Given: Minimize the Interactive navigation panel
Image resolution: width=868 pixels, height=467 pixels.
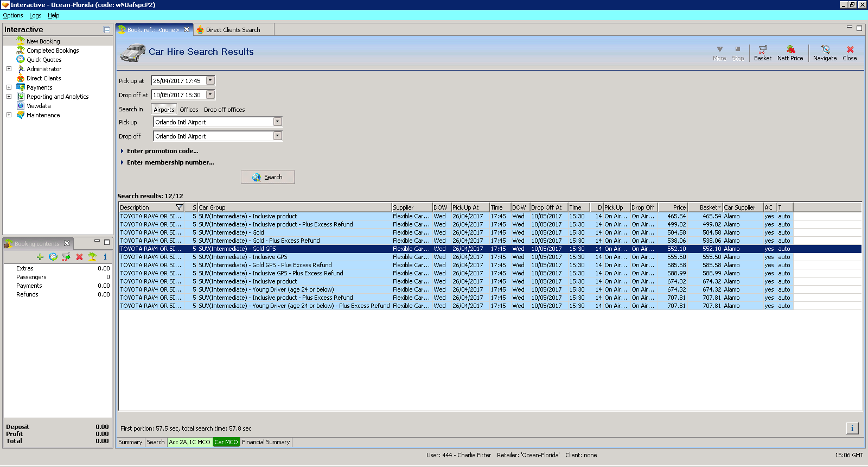Looking at the screenshot, I should click(107, 30).
